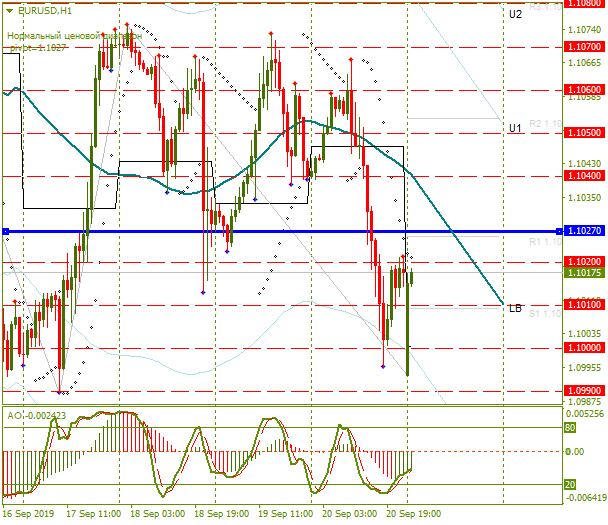Image resolution: width=608 pixels, height=525 pixels.
Task: Click the 19 Sep 11:00 time label
Action: point(285,514)
